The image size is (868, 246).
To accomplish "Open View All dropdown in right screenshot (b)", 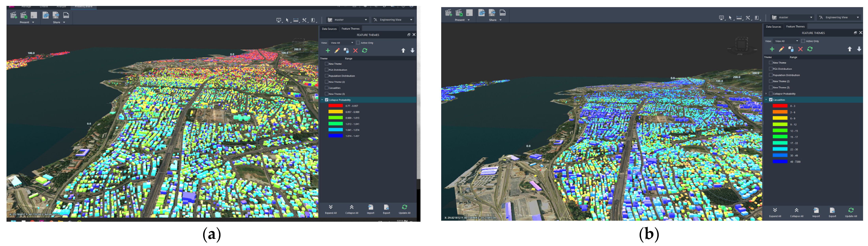I will pos(786,41).
